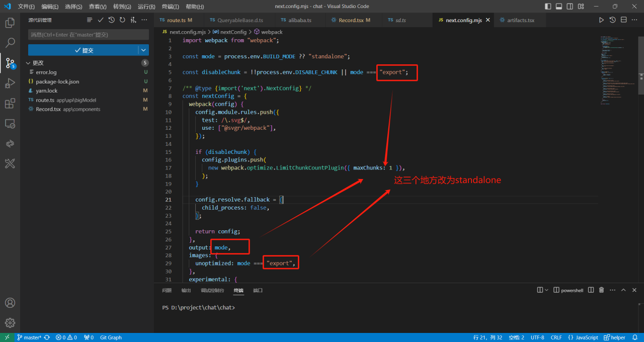Open the Extensions view
This screenshot has width=644, height=342.
point(10,103)
